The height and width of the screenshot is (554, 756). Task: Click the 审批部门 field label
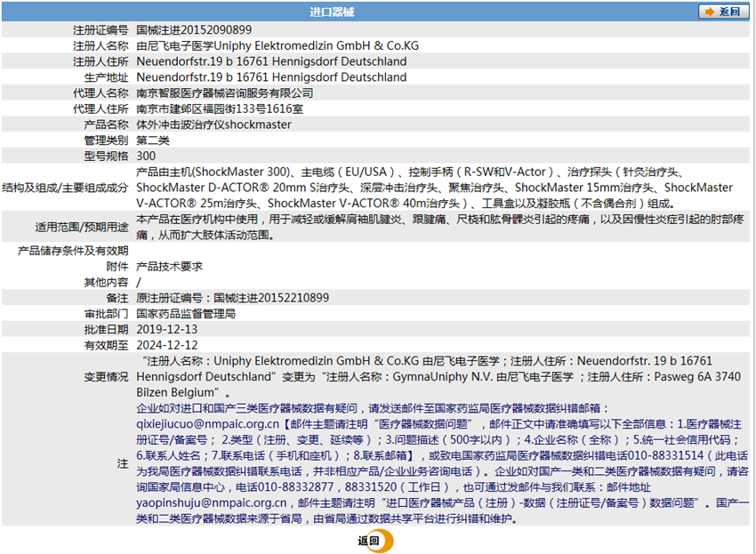point(106,314)
